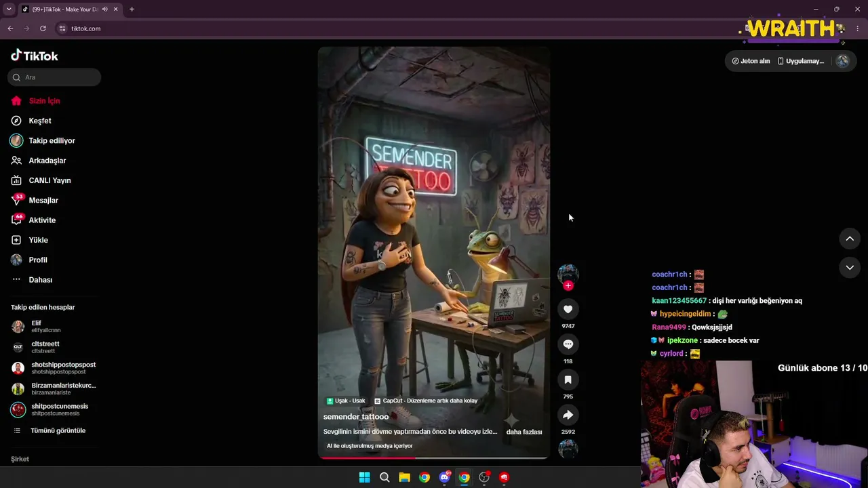Image resolution: width=868 pixels, height=488 pixels.
Task: Expand the caption with daha fazlası
Action: pos(524,432)
